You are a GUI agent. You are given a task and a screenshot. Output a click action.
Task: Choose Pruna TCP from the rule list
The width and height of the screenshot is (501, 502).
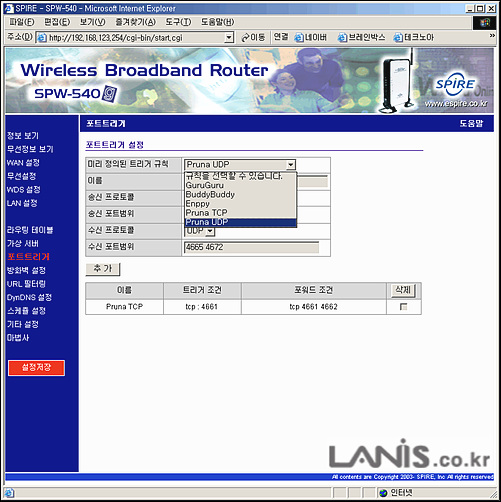[240, 213]
